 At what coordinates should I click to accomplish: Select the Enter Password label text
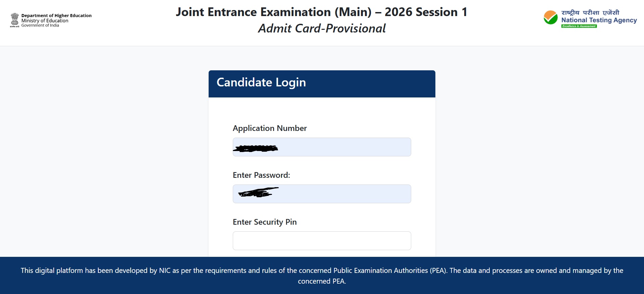(x=261, y=175)
